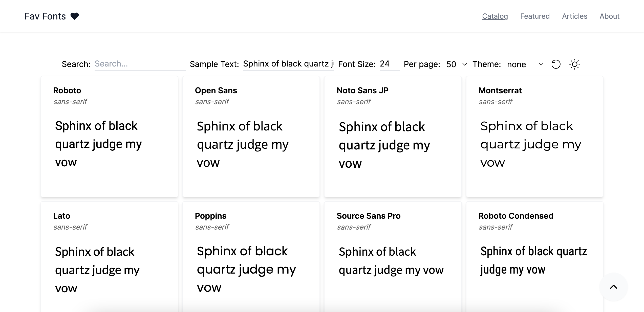
Task: Click the Sample Text input field
Action: click(x=288, y=64)
